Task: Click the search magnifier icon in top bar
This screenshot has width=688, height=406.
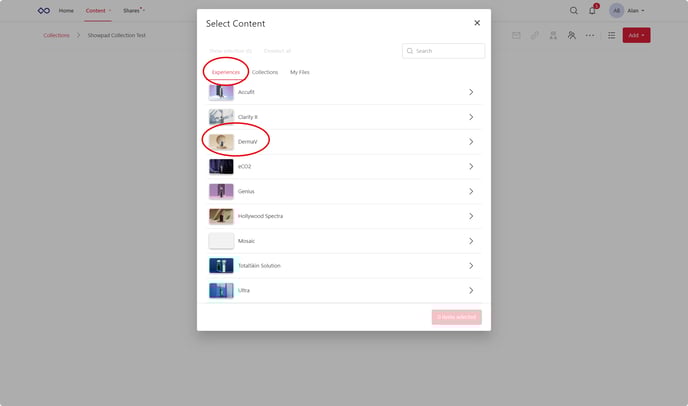Action: [x=574, y=10]
